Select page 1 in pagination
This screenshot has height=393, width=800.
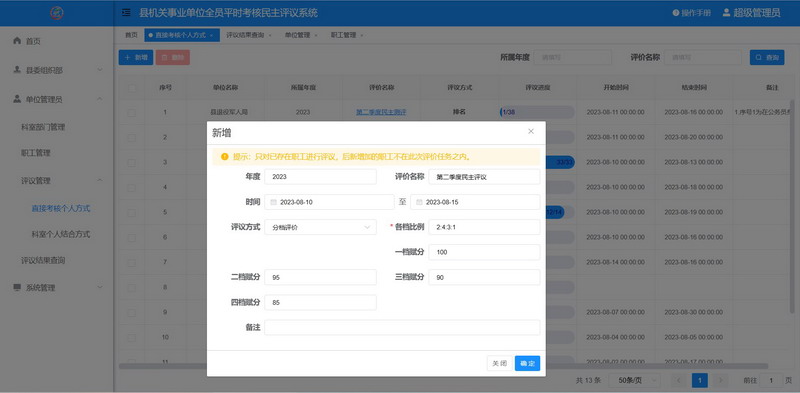[x=699, y=380]
